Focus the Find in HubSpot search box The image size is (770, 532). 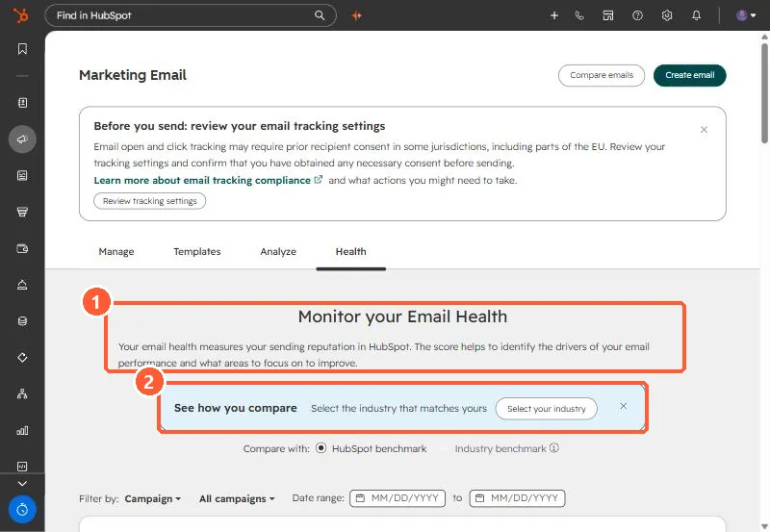(x=190, y=15)
